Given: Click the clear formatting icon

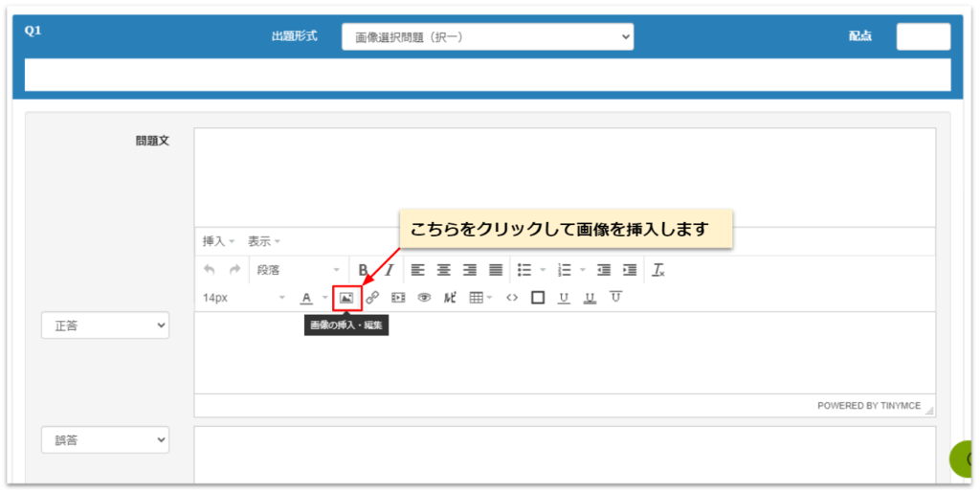Looking at the screenshot, I should (x=658, y=270).
